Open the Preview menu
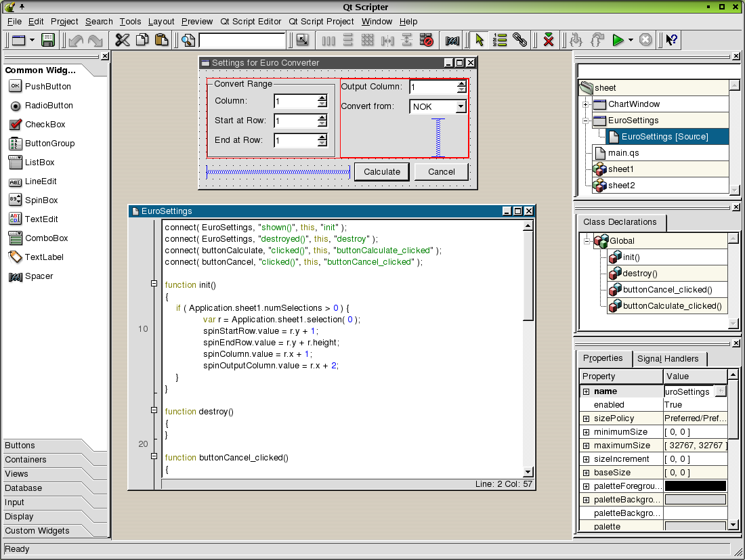The width and height of the screenshot is (745, 560). (196, 22)
